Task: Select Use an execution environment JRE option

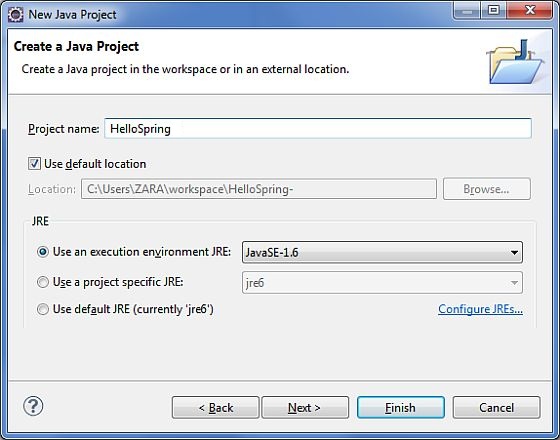Action: [42, 252]
